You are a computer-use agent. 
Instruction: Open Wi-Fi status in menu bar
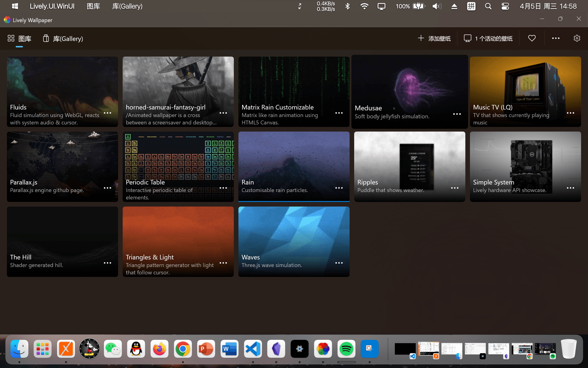pyautogui.click(x=364, y=6)
